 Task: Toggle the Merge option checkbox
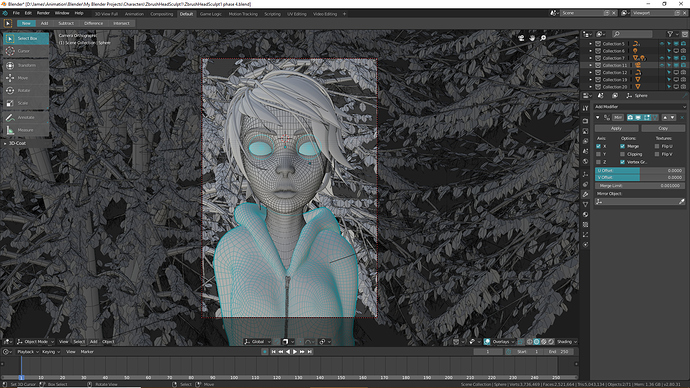(x=622, y=146)
